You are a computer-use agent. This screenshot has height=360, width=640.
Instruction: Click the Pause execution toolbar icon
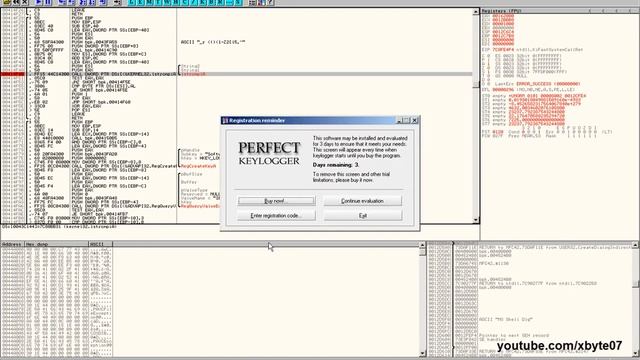[x=48, y=2]
